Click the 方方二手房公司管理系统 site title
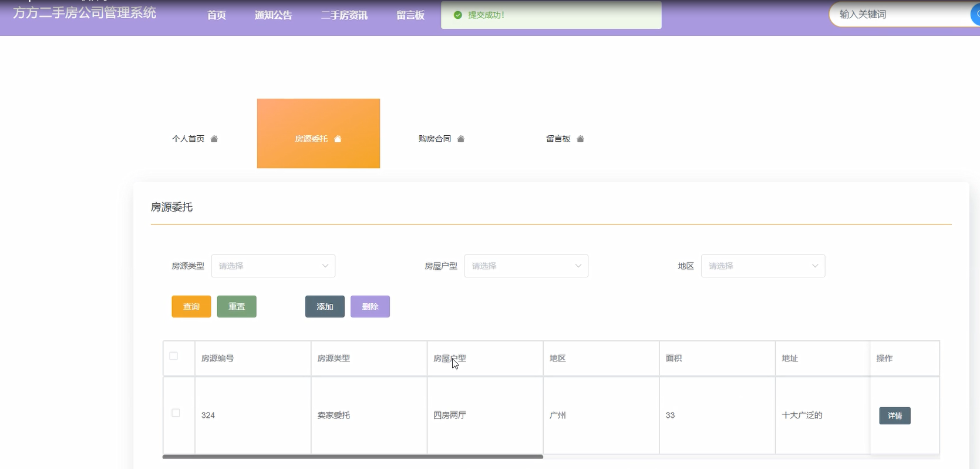This screenshot has height=469, width=980. [85, 13]
